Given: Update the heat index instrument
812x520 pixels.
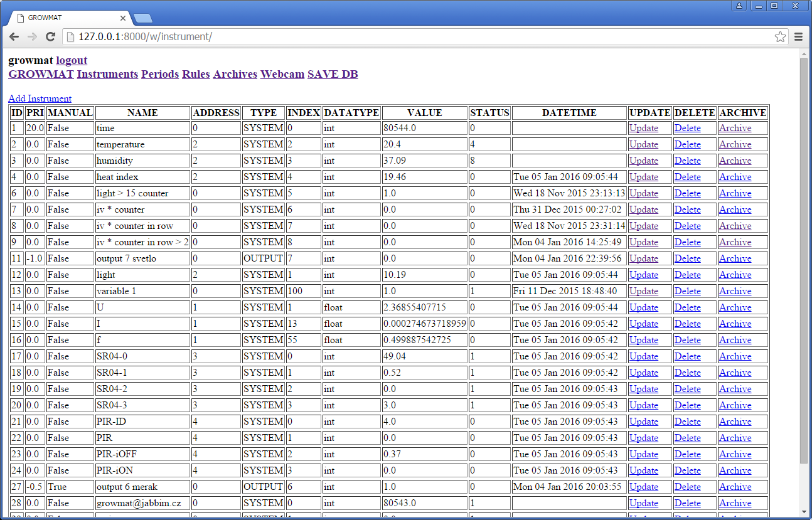Looking at the screenshot, I should tap(644, 177).
